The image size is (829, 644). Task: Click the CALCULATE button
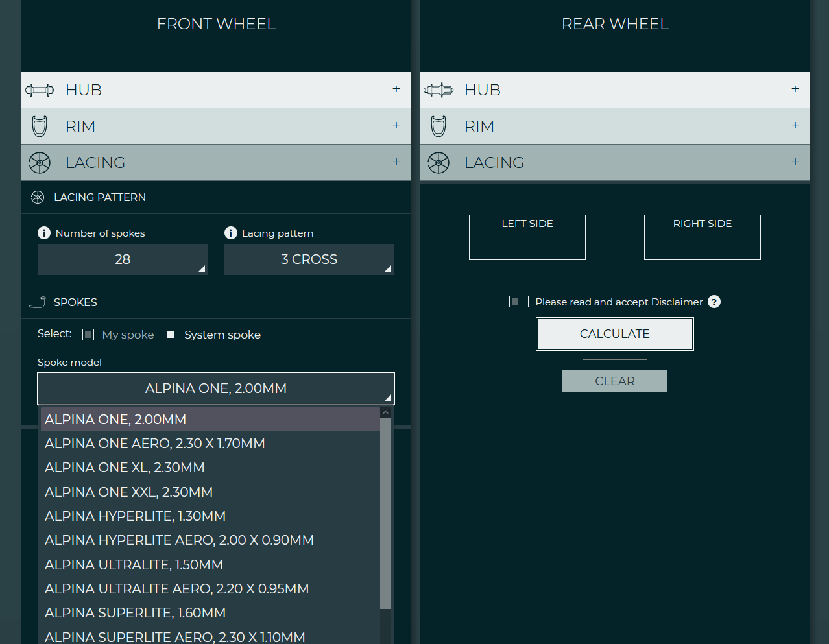615,334
